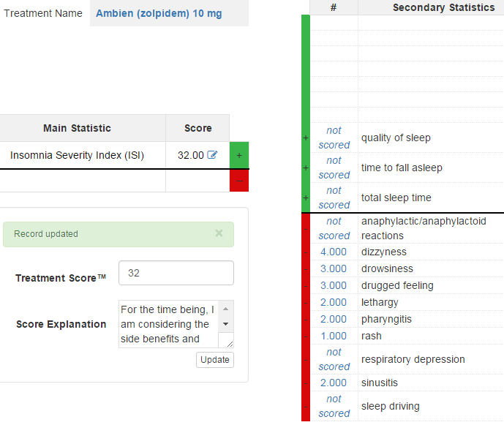Image resolution: width=504 pixels, height=425 pixels.
Task: Click the plus marker beside quality of sleep
Action: (306, 138)
